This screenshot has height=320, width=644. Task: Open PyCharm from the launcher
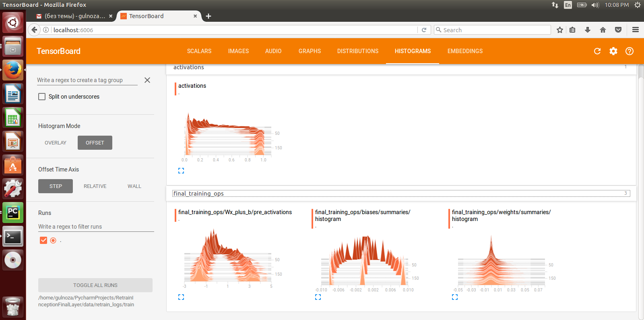pyautogui.click(x=13, y=213)
